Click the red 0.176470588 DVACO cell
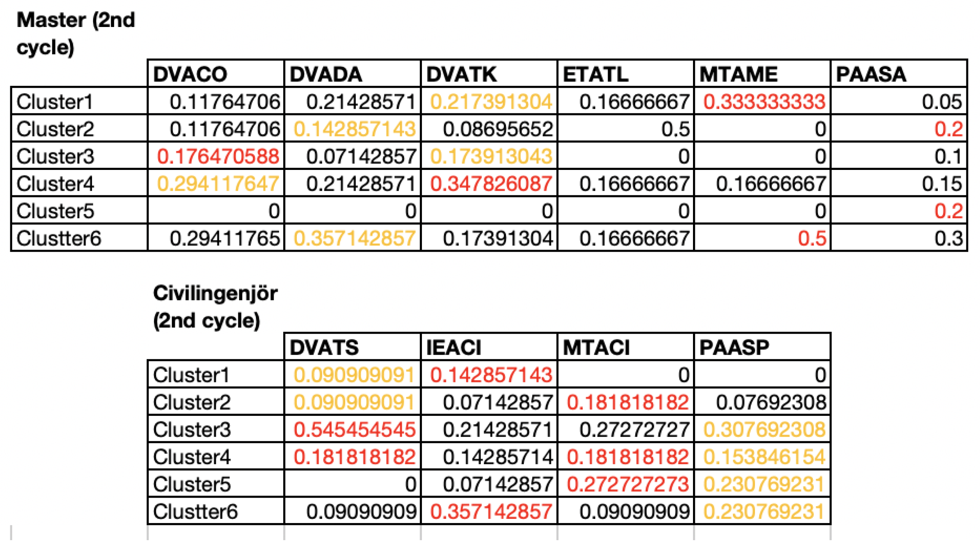Image resolution: width=980 pixels, height=555 pixels. 216,156
